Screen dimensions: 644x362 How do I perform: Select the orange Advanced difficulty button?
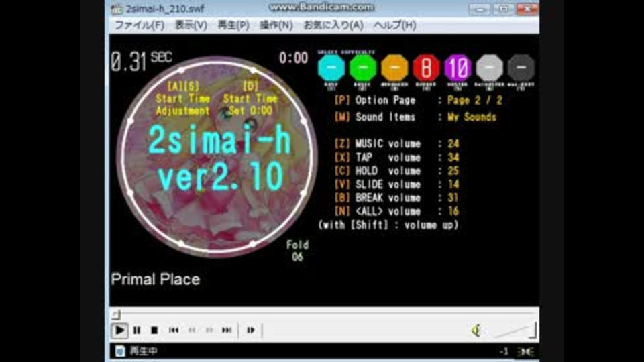(394, 68)
